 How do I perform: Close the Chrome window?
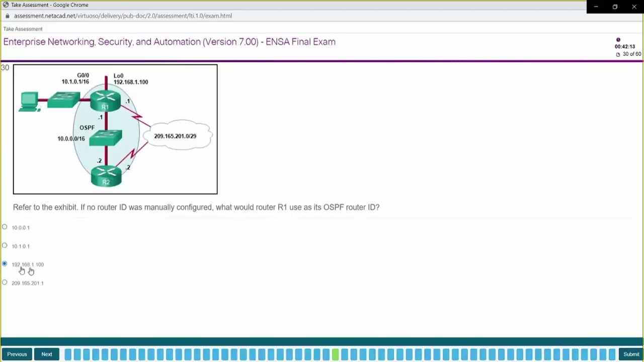634,7
